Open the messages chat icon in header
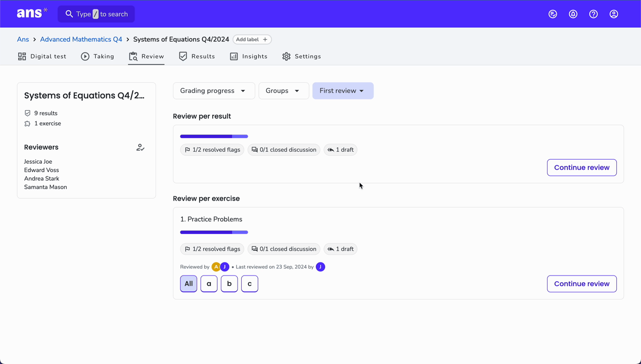 pos(553,14)
